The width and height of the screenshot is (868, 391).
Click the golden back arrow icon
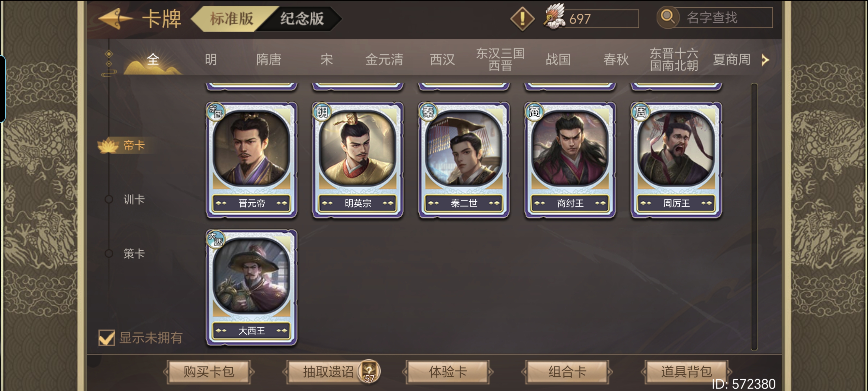coord(114,19)
